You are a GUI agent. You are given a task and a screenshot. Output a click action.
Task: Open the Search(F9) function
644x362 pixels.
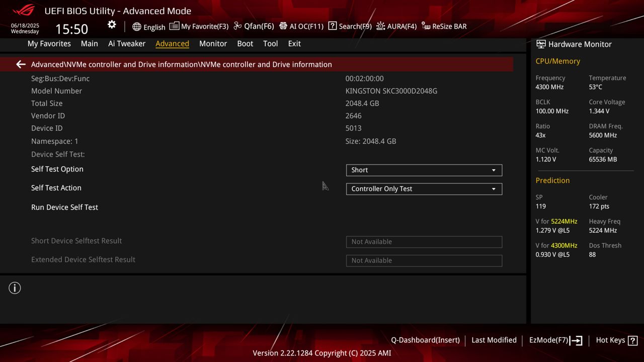click(x=350, y=26)
